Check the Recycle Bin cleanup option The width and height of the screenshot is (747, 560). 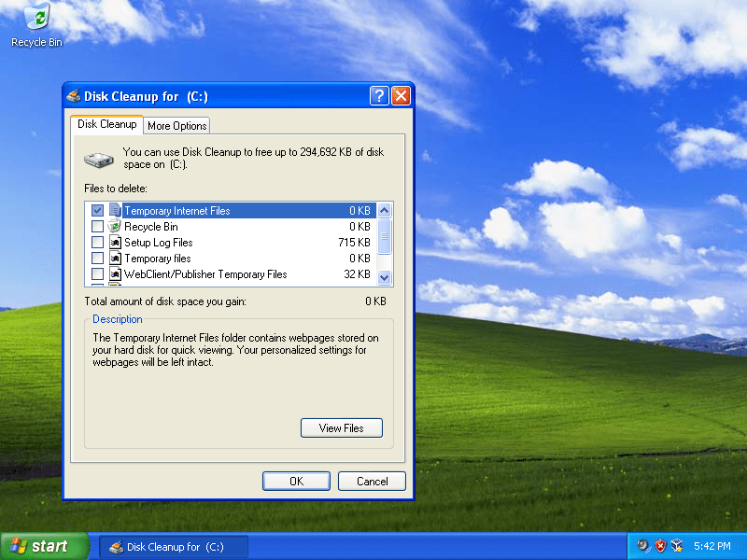pyautogui.click(x=97, y=226)
